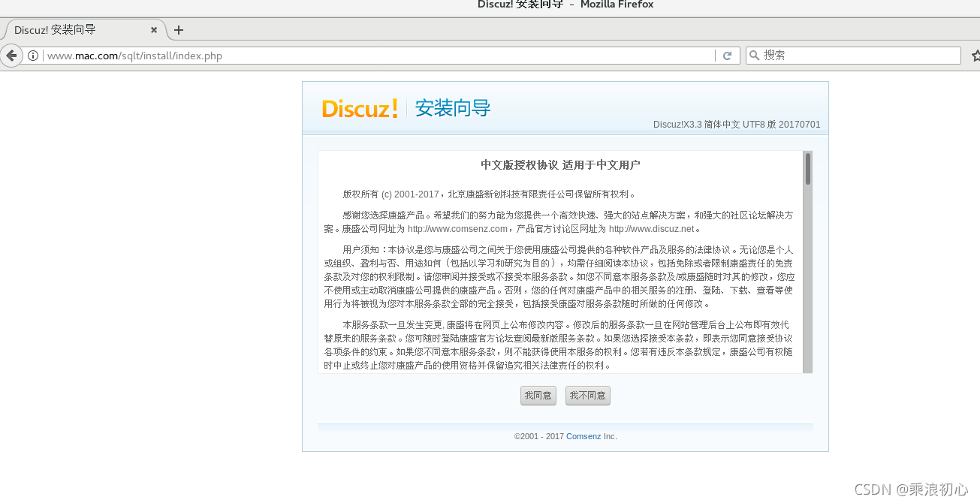Close the Discuz! 安装向导 tab
Image resolution: width=980 pixels, height=503 pixels.
point(154,30)
